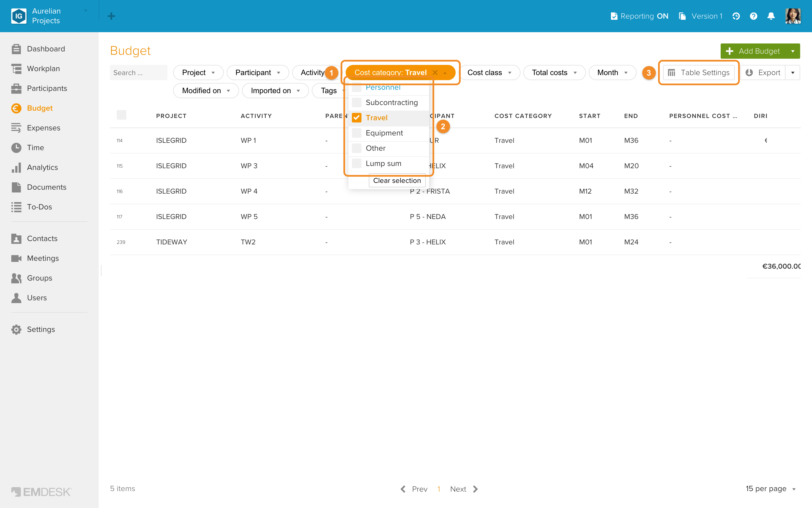Viewport: 812px width, 508px height.
Task: Check the Lump sum option
Action: (x=357, y=164)
